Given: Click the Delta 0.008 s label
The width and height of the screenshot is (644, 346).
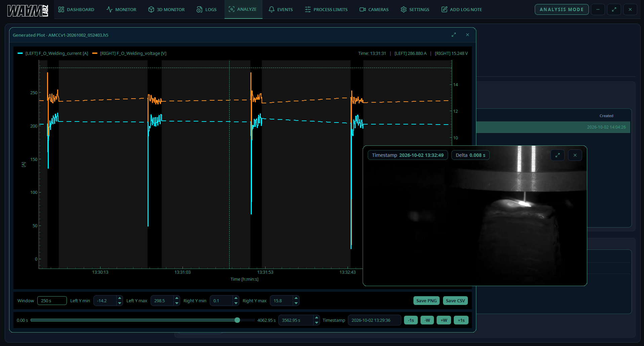Looking at the screenshot, I should click(471, 155).
